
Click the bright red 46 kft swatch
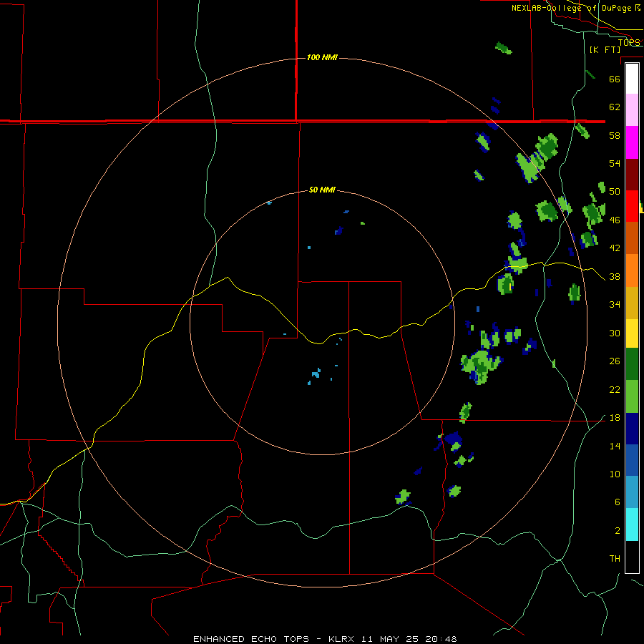632,206
